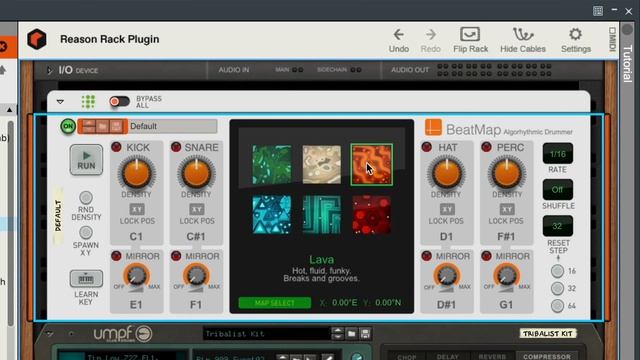Open Umpf patch browser folder icon
This screenshot has height=360, width=640.
tap(351, 333)
